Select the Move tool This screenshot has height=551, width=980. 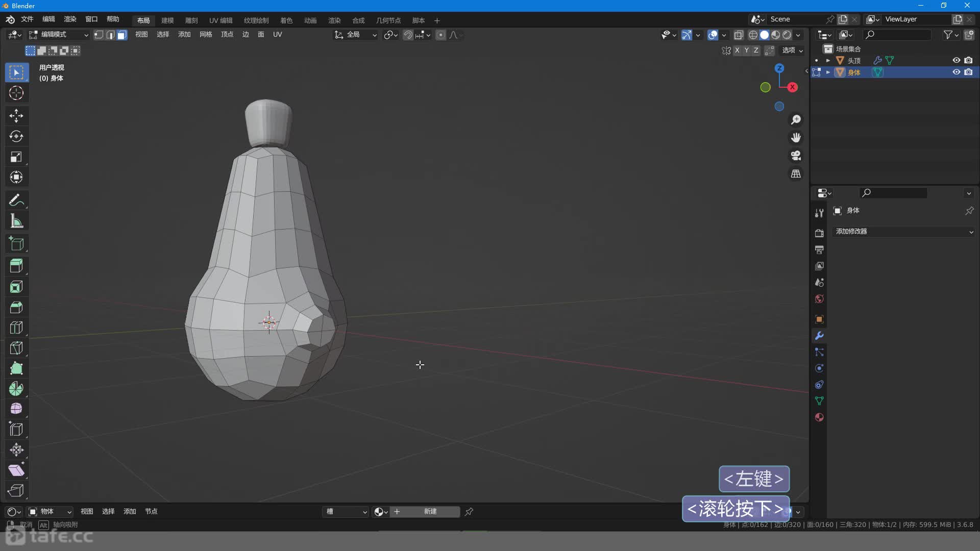tap(16, 116)
